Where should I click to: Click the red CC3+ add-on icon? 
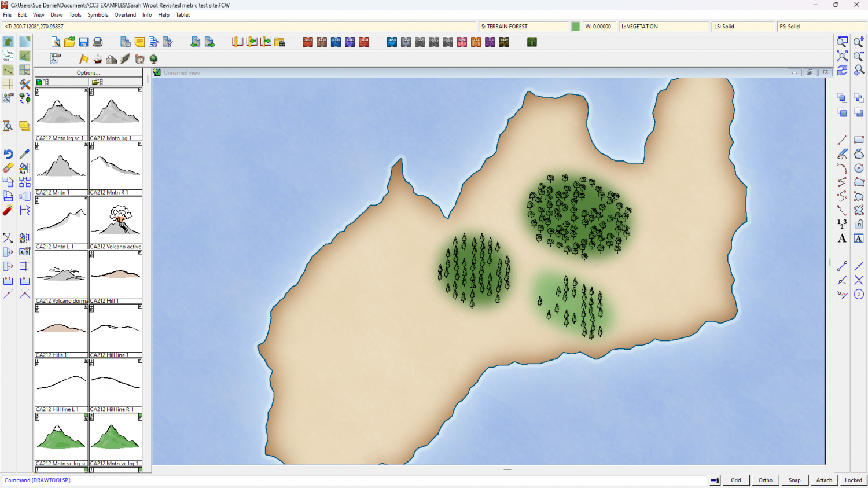[x=308, y=42]
